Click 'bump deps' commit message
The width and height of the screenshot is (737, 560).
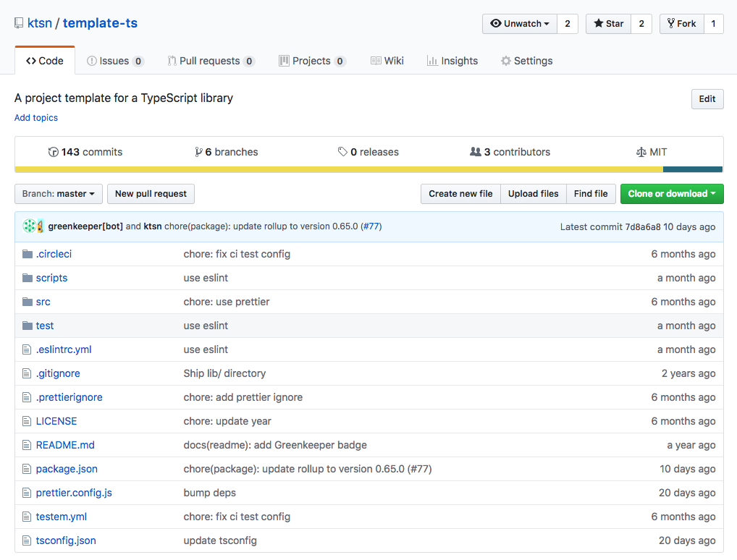[210, 493]
